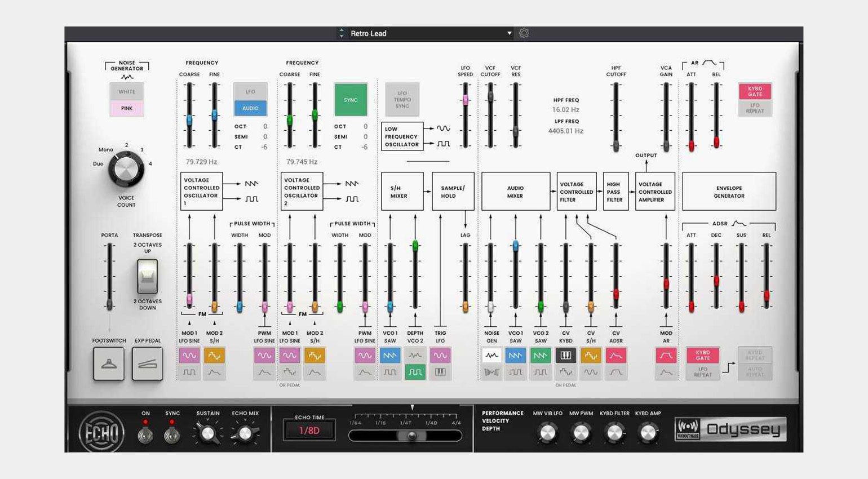The height and width of the screenshot is (479, 868).
Task: Switch noise generator to WHITE
Action: click(x=127, y=92)
